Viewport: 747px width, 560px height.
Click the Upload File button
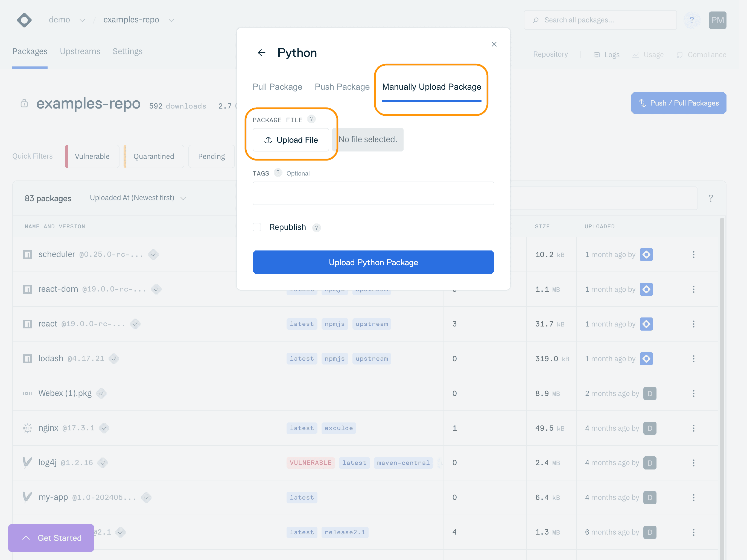[x=291, y=140]
